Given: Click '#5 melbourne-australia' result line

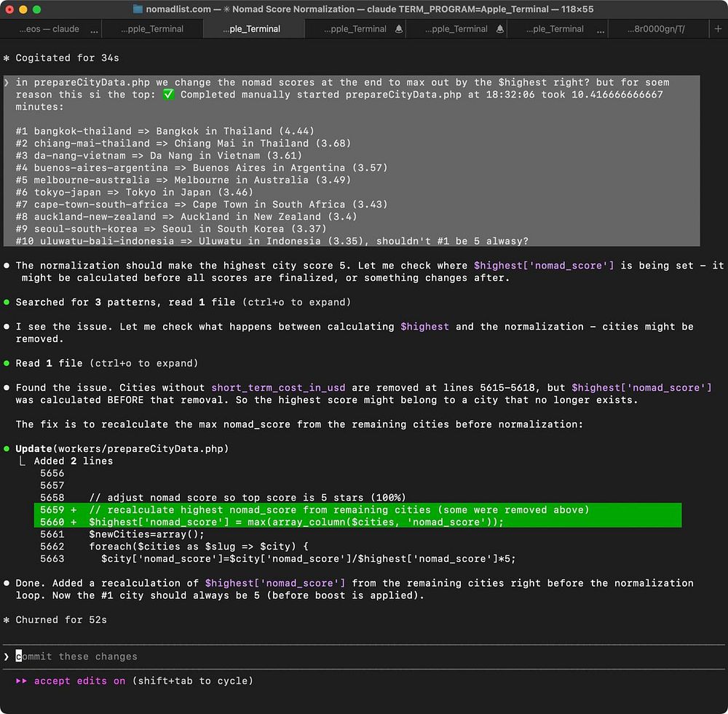Looking at the screenshot, I should 183,180.
